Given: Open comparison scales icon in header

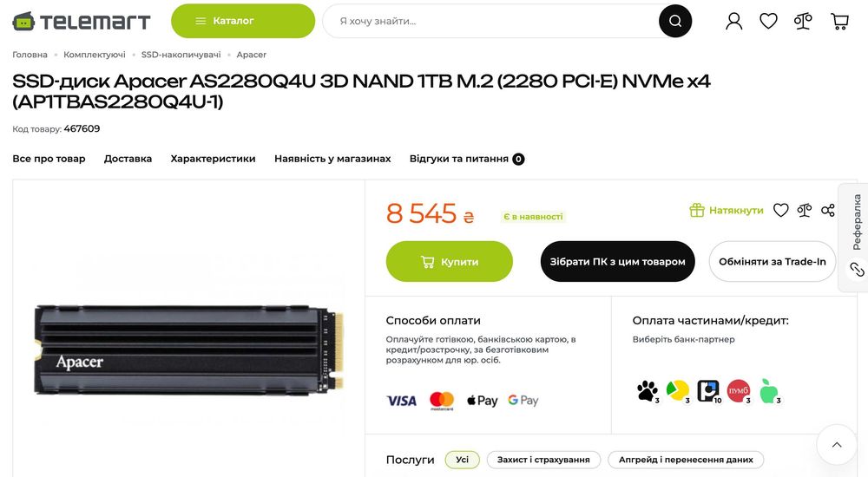Looking at the screenshot, I should pyautogui.click(x=804, y=21).
